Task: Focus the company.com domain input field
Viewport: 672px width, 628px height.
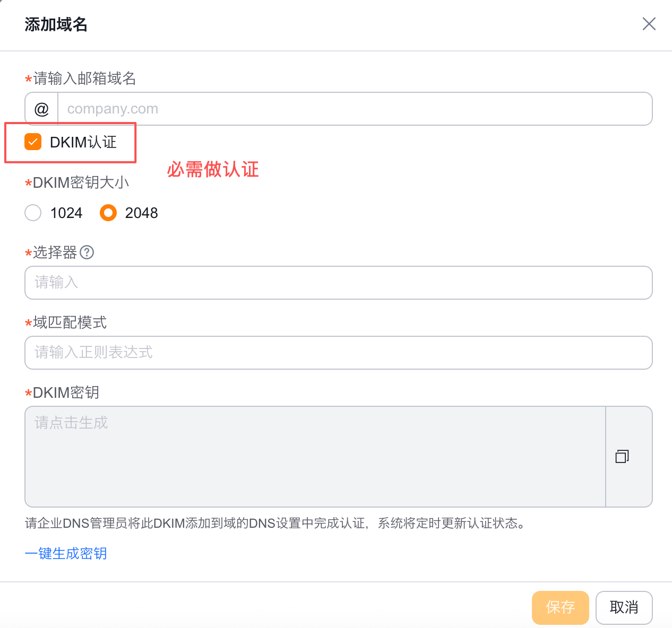Action: click(x=354, y=109)
